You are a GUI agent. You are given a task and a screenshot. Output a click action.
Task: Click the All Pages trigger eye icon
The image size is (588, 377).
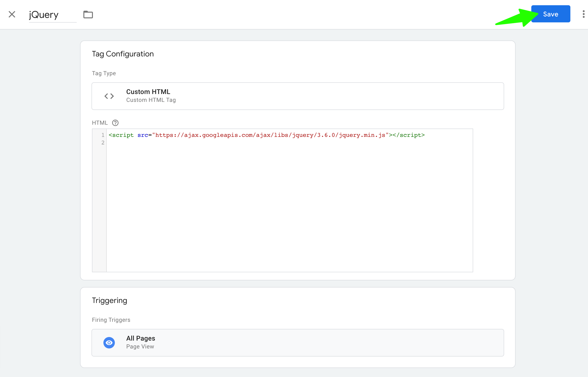(109, 343)
